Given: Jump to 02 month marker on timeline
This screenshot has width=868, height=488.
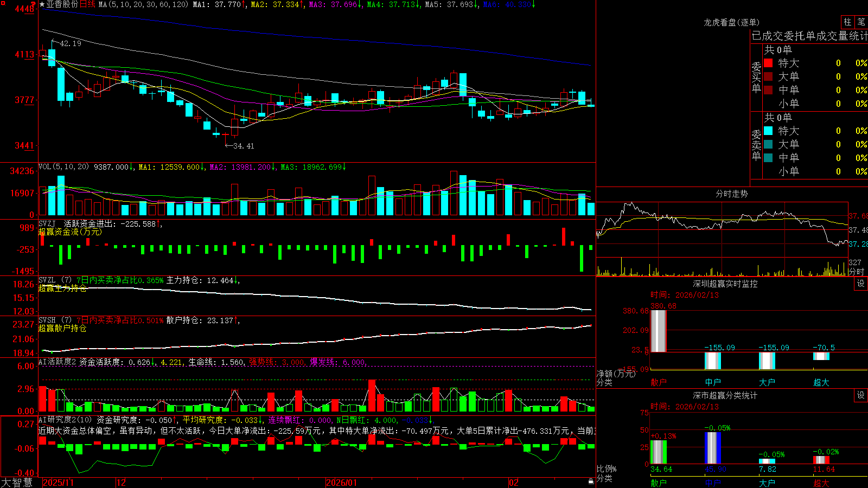Looking at the screenshot, I should coord(514,483).
